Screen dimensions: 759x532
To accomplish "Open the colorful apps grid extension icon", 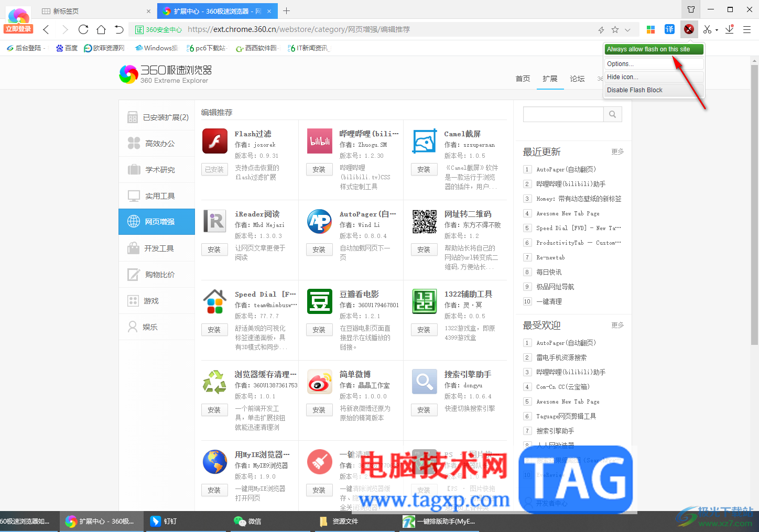I will (650, 29).
